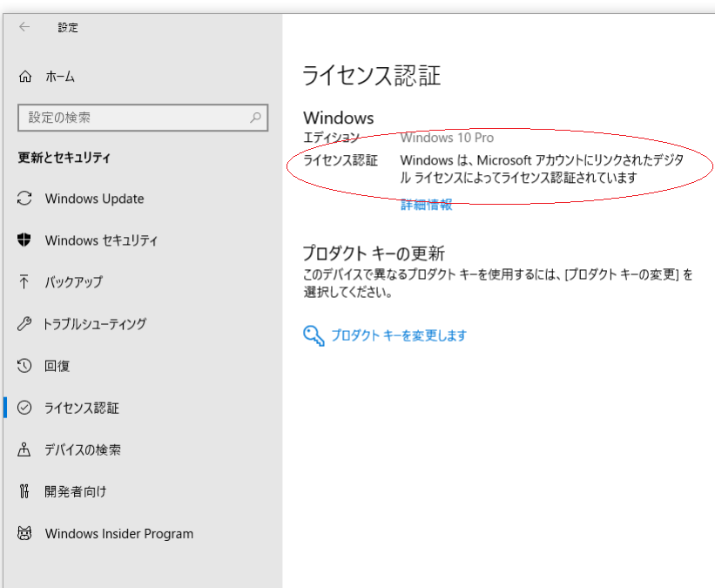Click the トラブルシューティング wrench icon

click(24, 324)
